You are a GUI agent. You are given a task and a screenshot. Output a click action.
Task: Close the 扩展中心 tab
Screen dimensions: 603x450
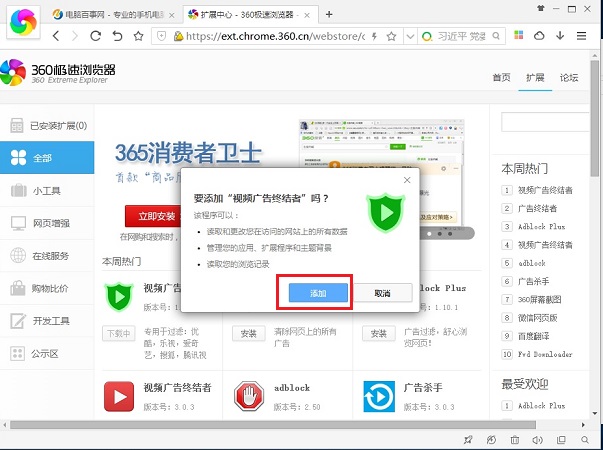pyautogui.click(x=307, y=15)
